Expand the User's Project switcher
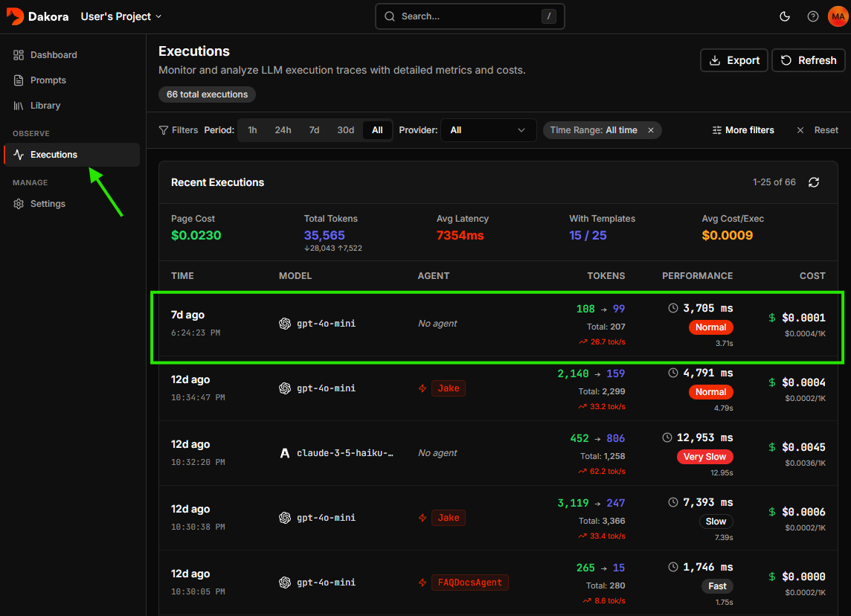The width and height of the screenshot is (851, 616). [121, 16]
